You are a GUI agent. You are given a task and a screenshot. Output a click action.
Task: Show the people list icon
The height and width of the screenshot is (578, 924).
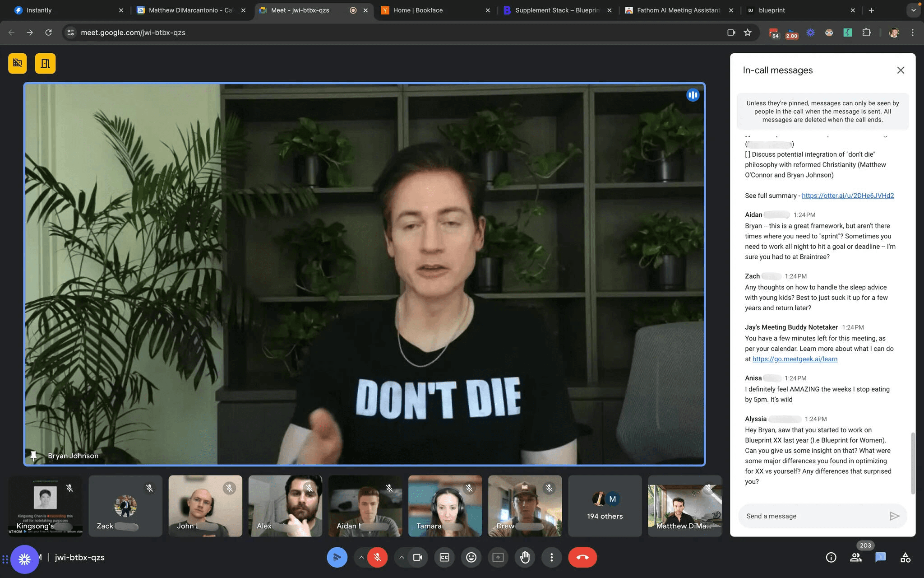pos(855,557)
